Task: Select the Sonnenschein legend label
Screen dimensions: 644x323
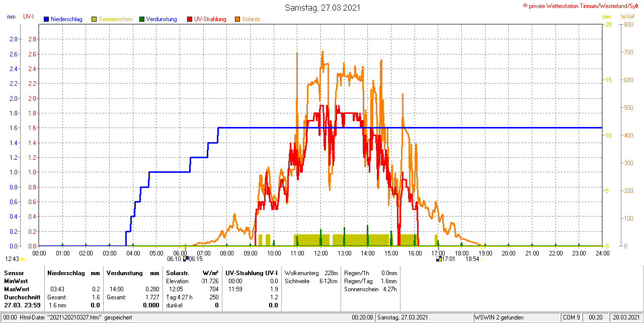Action: pos(116,19)
